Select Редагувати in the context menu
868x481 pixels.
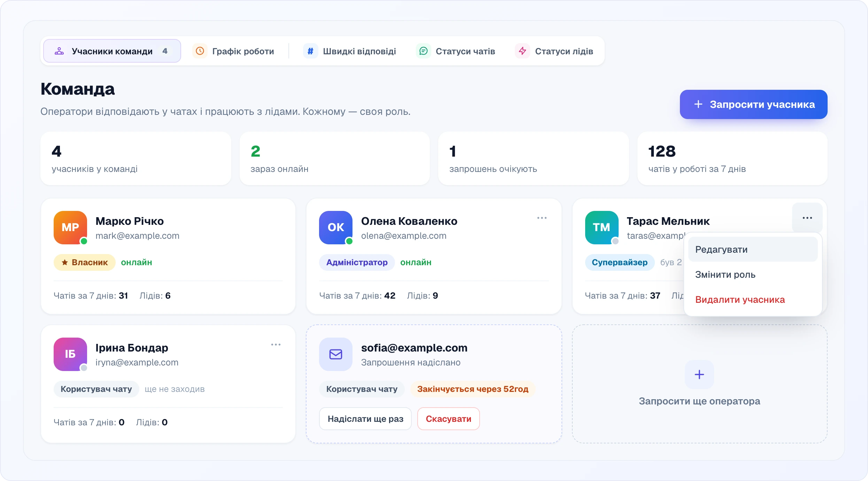753,249
